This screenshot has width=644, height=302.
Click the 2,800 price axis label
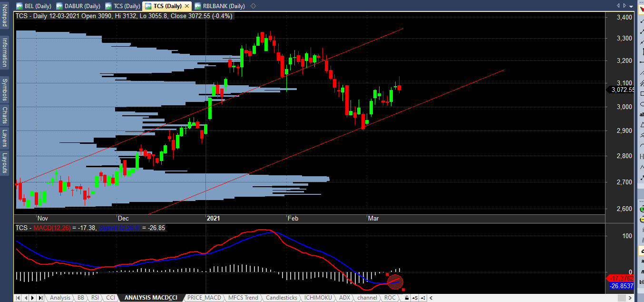tap(624, 156)
